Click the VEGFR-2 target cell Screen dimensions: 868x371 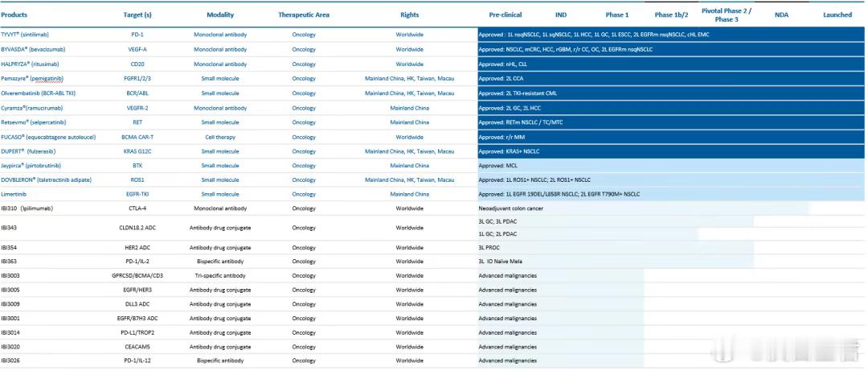point(137,108)
